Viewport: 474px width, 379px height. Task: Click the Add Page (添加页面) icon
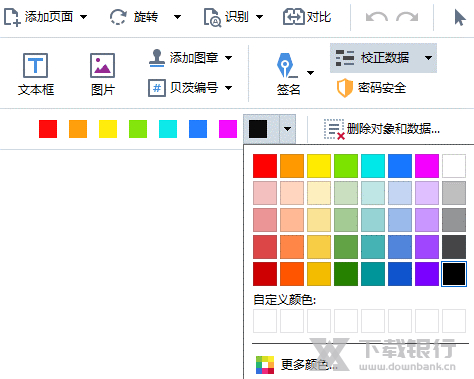[x=12, y=17]
